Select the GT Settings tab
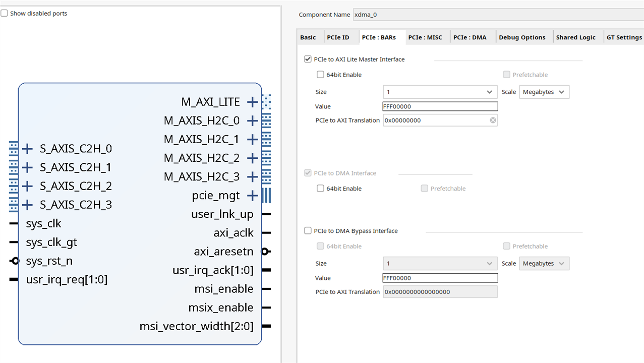Viewport: 644px width, 363px height. pos(624,37)
